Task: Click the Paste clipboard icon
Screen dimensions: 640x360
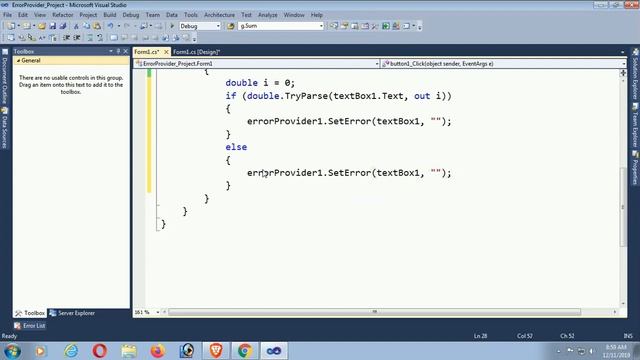Action: point(97,26)
